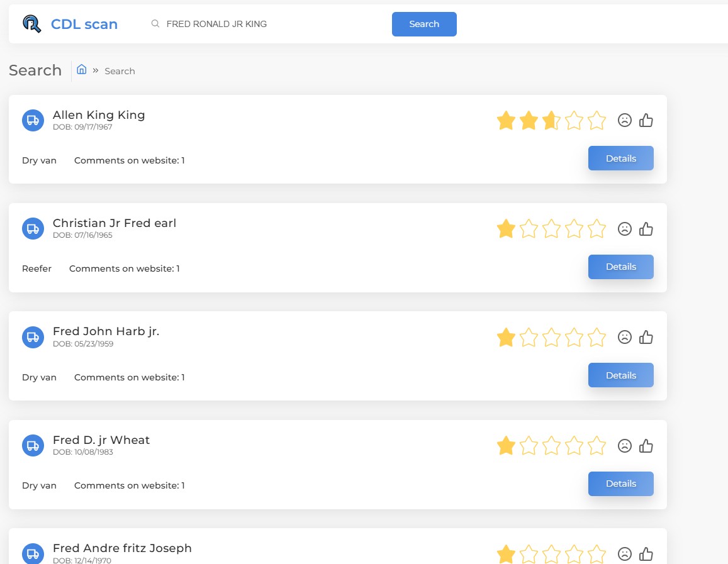
Task: Click the home breadcrumb icon
Action: (x=82, y=70)
